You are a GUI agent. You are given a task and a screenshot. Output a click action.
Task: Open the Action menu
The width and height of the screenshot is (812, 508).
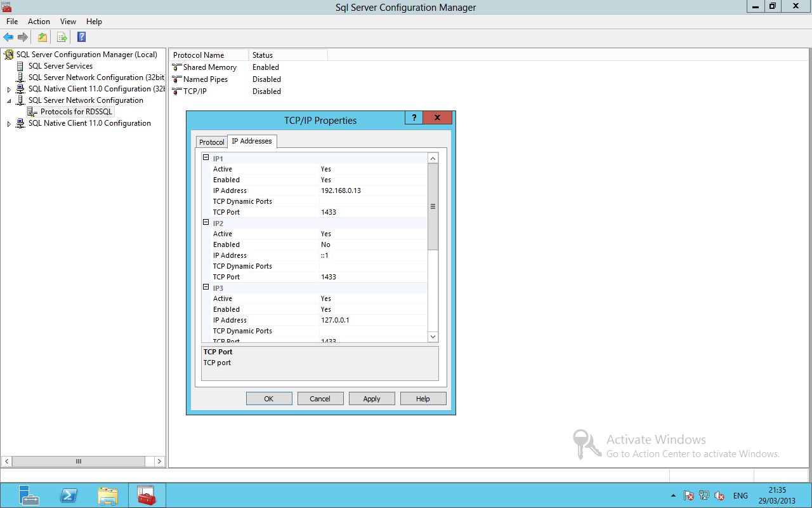(39, 22)
